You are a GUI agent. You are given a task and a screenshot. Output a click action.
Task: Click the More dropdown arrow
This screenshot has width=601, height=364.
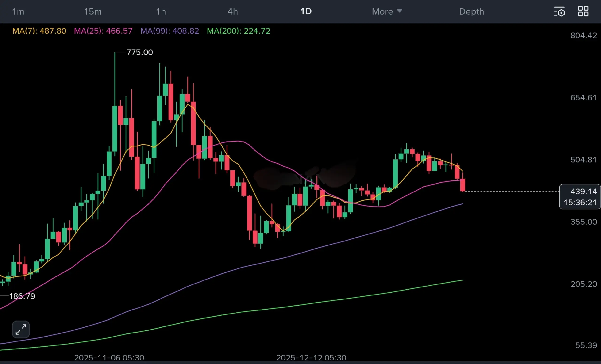[x=399, y=11]
